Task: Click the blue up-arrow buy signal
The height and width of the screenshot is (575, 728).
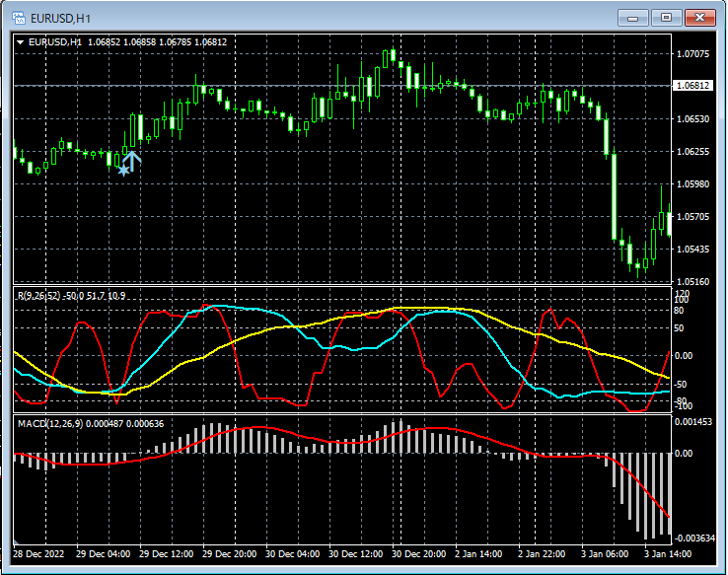Action: pos(133,161)
